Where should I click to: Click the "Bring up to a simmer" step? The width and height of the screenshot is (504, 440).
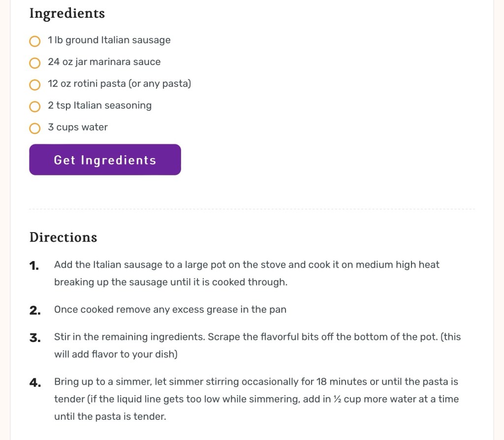point(256,399)
